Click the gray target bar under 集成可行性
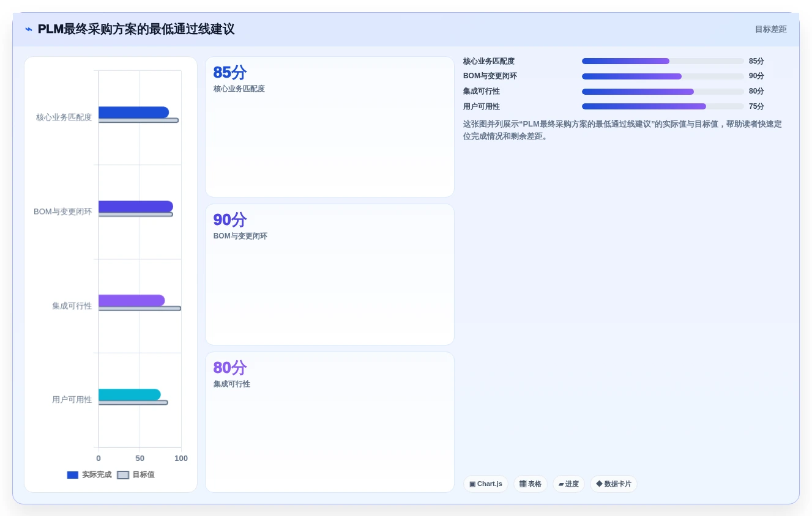The image size is (812, 516). click(x=140, y=309)
